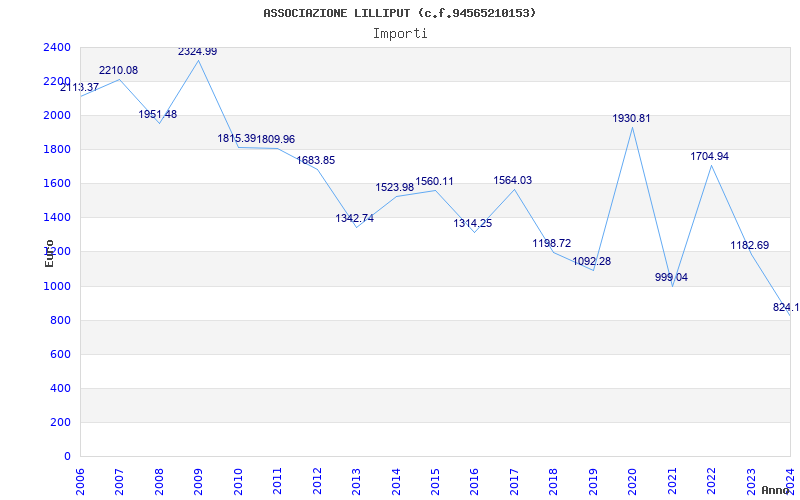Click x-axis year 2020
The image size is (800, 500).
[x=633, y=481]
